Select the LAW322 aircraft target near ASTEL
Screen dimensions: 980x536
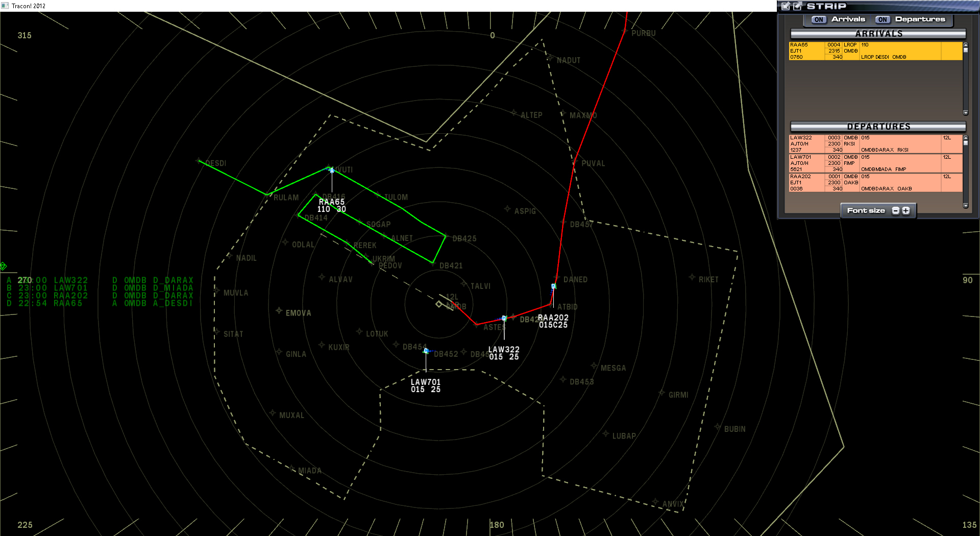point(504,318)
